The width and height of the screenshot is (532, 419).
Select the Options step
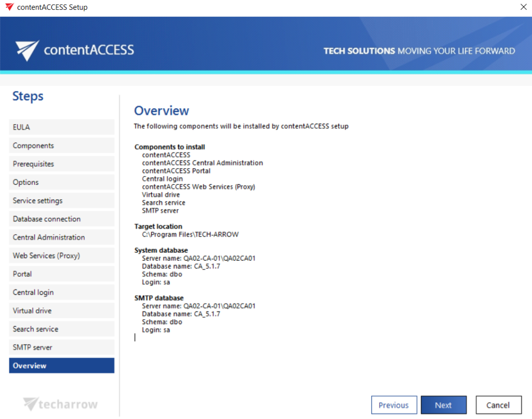point(61,182)
